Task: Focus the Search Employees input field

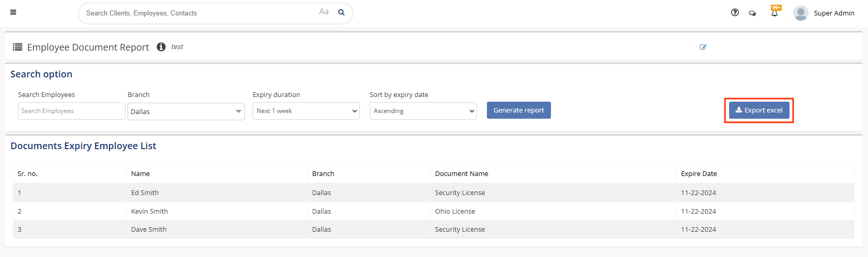Action: pos(71,111)
